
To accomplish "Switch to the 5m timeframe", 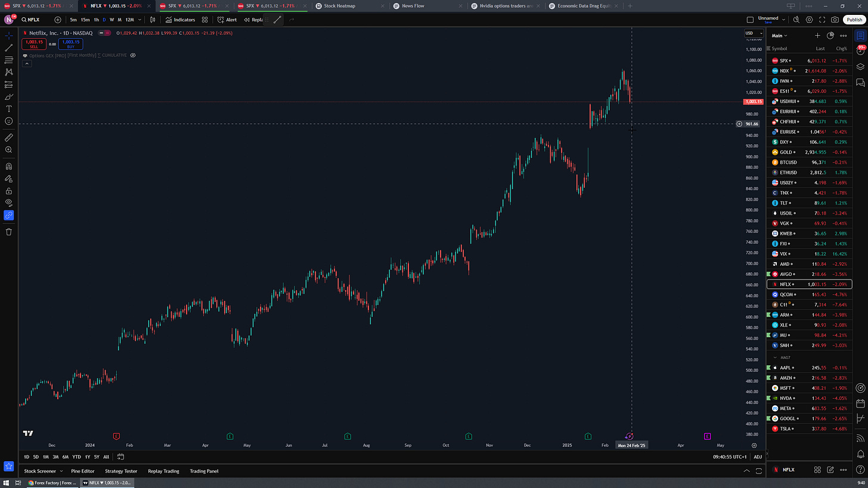I will coord(73,20).
